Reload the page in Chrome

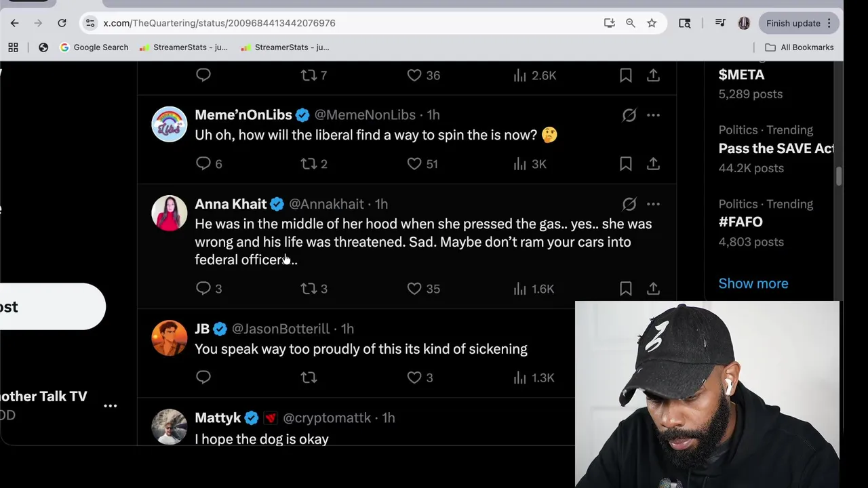coord(62,23)
